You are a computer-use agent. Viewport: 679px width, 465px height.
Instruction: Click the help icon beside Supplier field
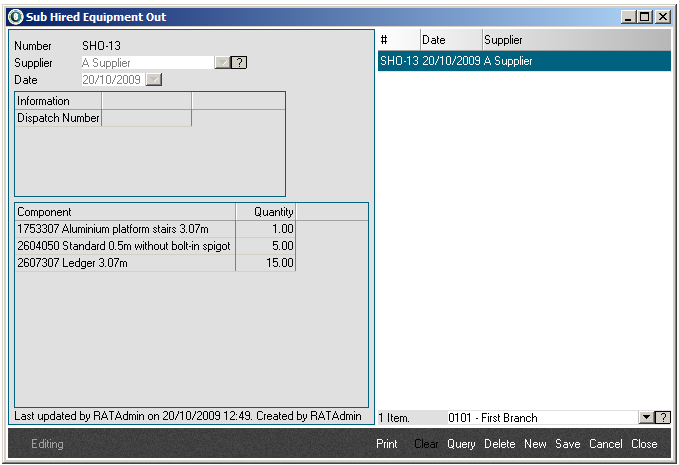239,63
